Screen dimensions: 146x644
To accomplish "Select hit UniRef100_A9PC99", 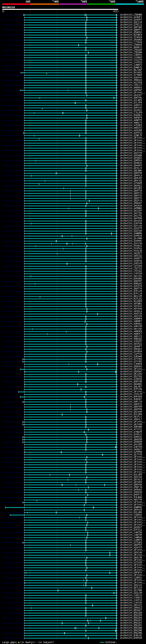I will 131,326.
